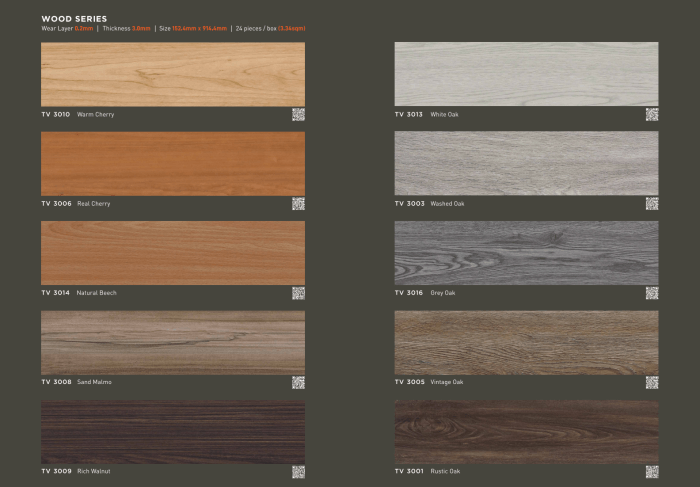Click the QR code beside White Oak

pyautogui.click(x=652, y=114)
